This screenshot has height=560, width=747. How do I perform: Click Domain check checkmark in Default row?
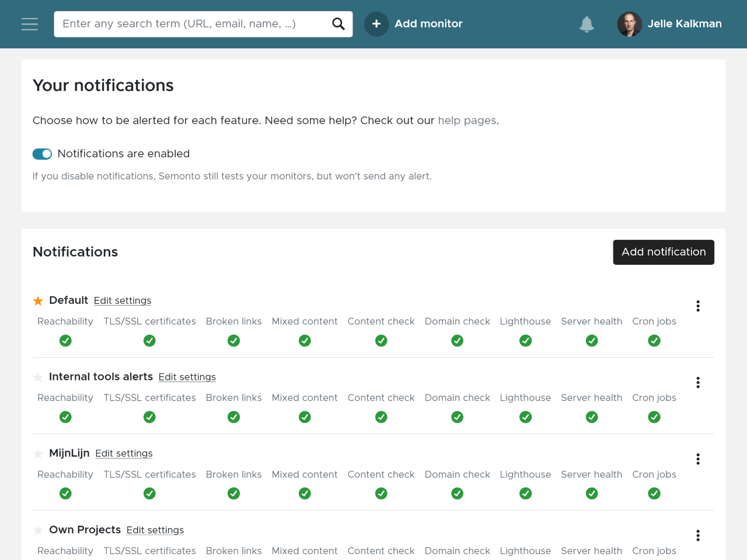pos(457,341)
